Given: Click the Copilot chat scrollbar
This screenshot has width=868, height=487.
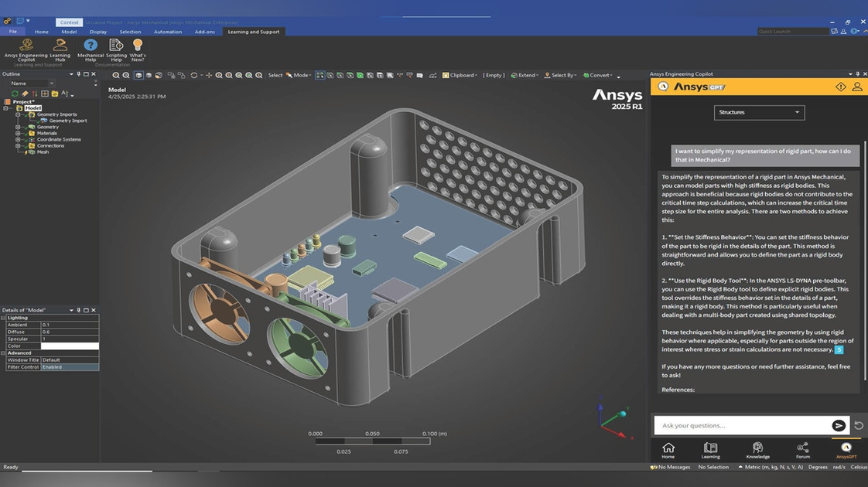Looking at the screenshot, I should pos(864,260).
